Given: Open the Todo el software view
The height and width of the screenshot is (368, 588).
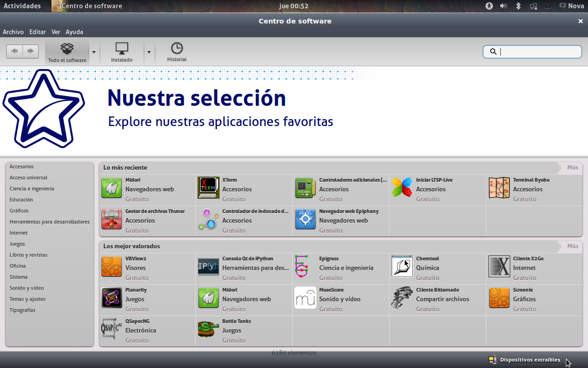Looking at the screenshot, I should (67, 52).
